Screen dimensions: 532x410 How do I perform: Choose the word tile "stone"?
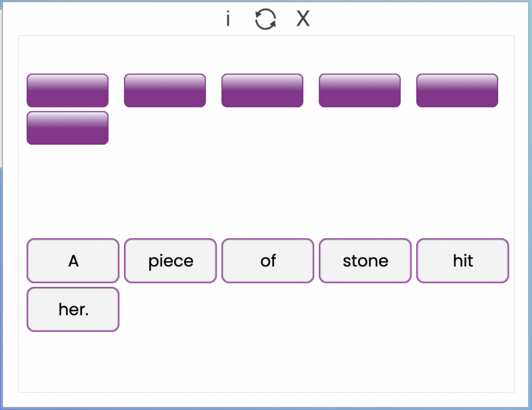pyautogui.click(x=365, y=261)
